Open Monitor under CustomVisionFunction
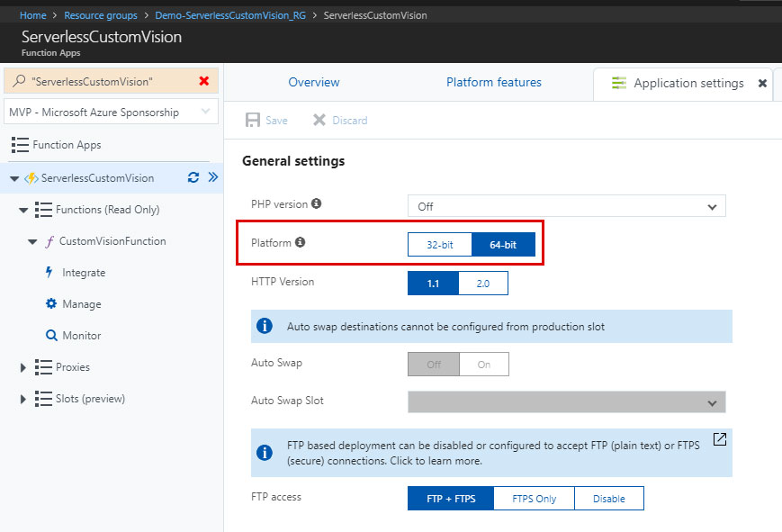 82,336
